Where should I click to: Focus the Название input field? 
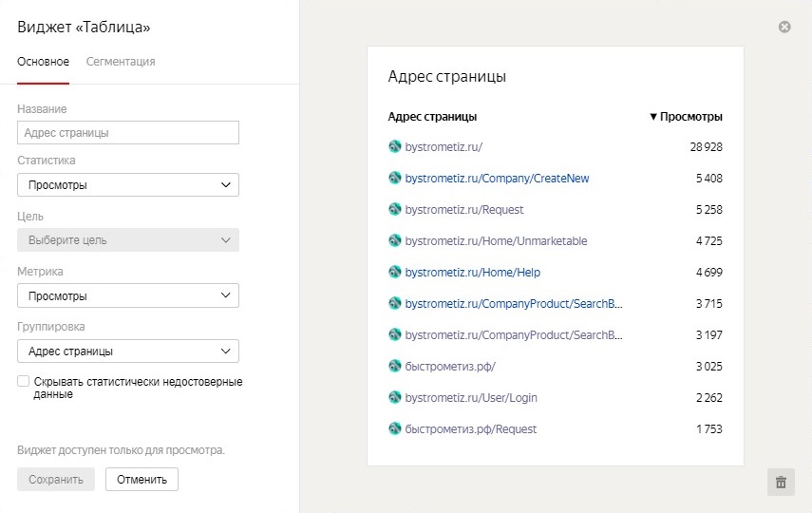coord(128,133)
